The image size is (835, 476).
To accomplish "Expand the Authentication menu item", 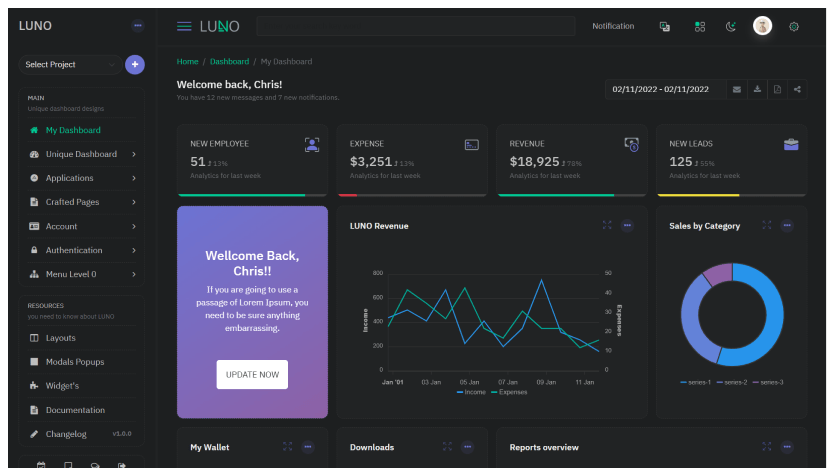I will [x=78, y=250].
